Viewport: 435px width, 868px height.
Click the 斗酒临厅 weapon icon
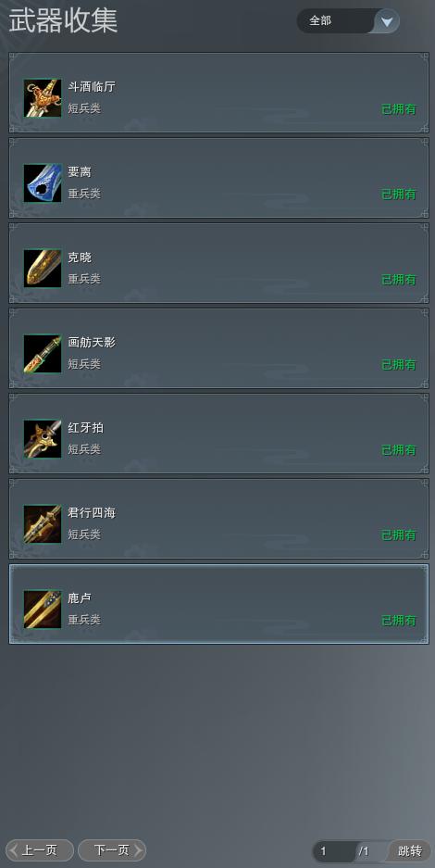(x=43, y=98)
